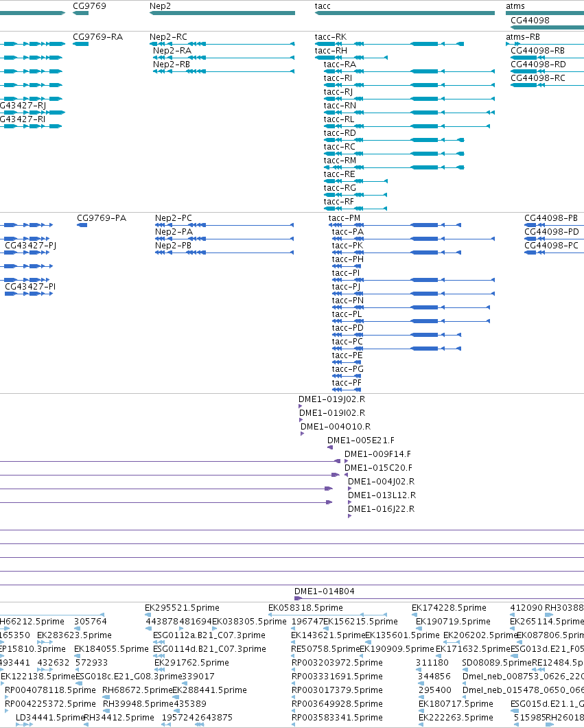Click the CG43427-PJ protein label

coord(31,245)
